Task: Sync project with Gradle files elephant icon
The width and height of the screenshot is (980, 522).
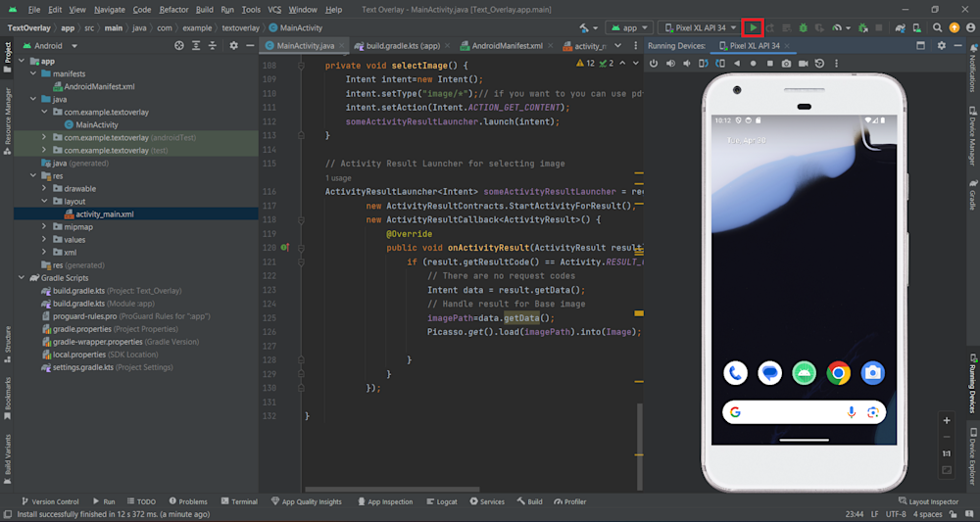Action: coord(900,28)
